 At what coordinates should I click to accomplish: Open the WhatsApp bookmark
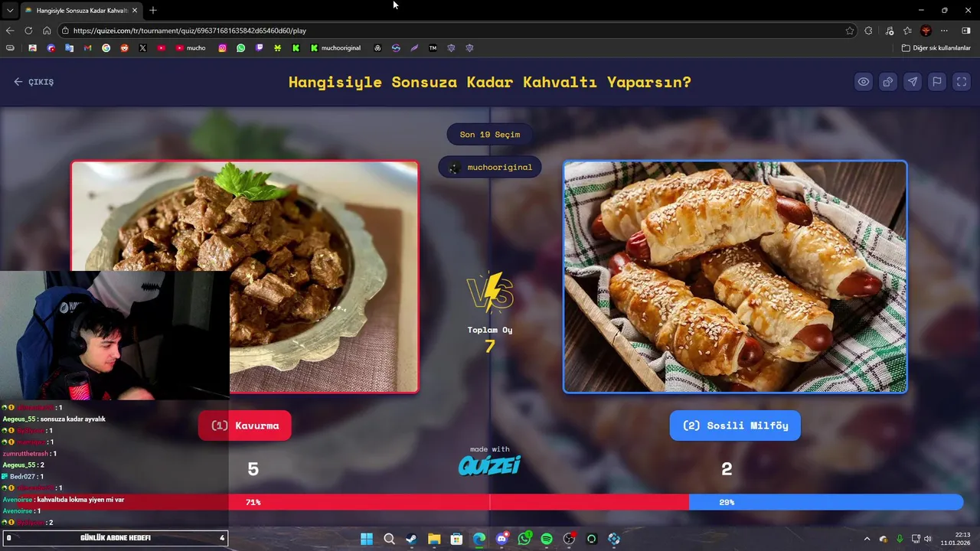coord(241,47)
